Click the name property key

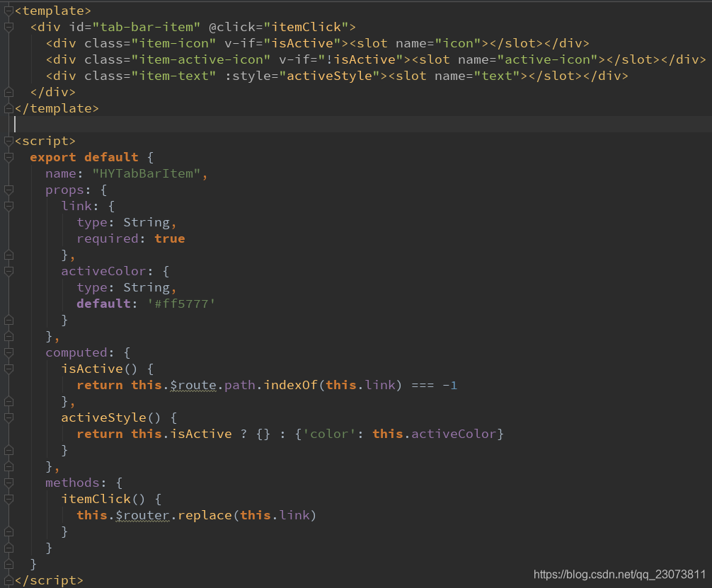(61, 174)
